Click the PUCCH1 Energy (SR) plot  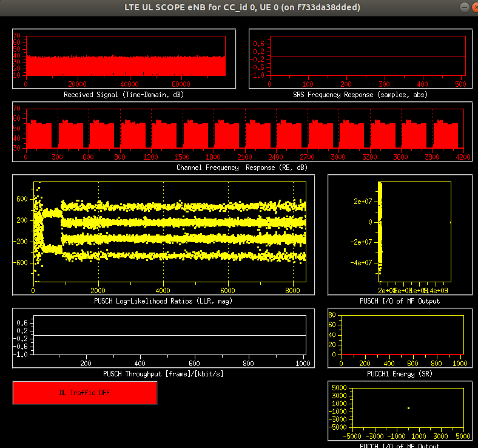400,338
